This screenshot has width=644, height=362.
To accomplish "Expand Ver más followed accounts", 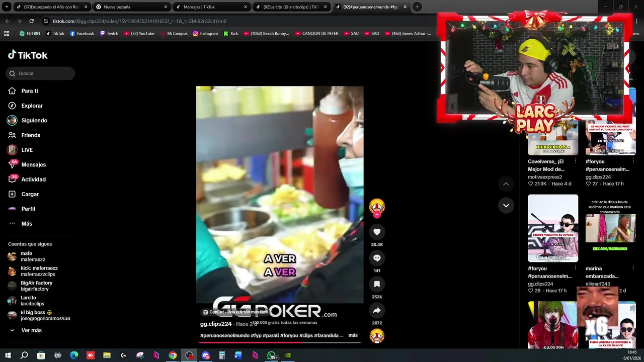I will click(x=25, y=330).
